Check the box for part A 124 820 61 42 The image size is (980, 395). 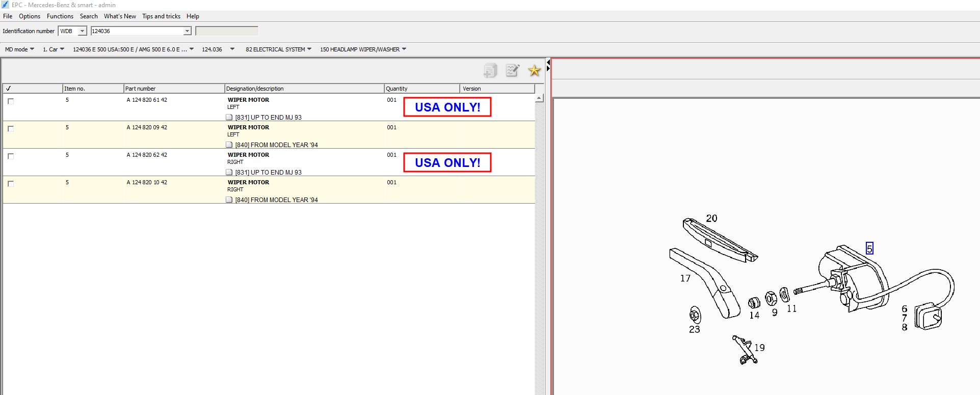coord(11,101)
